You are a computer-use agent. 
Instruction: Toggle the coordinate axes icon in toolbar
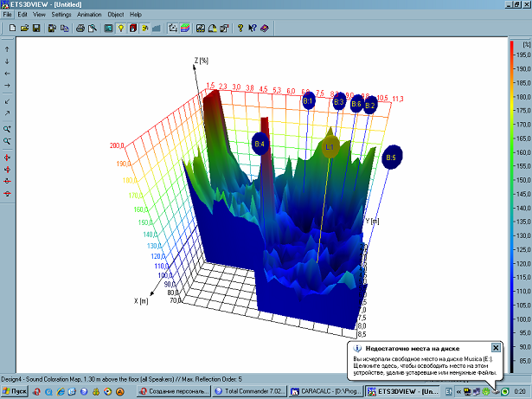click(x=173, y=29)
